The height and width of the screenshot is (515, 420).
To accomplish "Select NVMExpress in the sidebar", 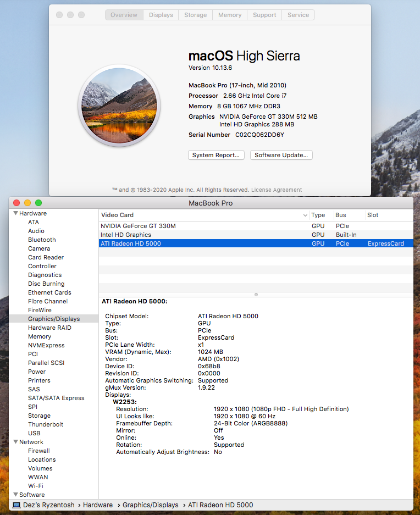I will [46, 345].
